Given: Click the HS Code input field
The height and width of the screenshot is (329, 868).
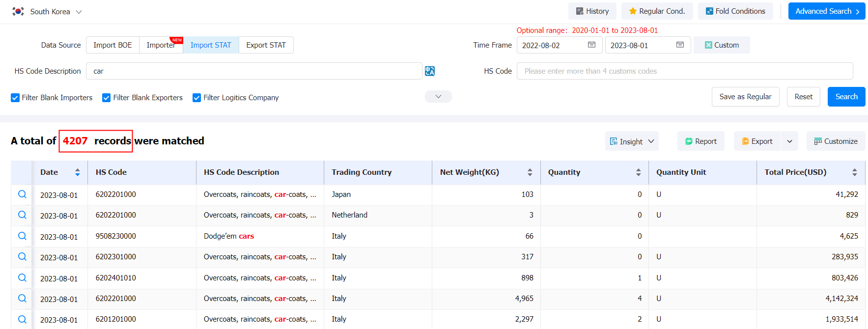Looking at the screenshot, I should [685, 71].
